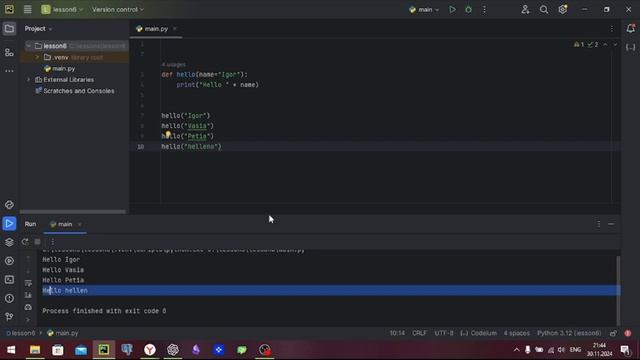Hide the Run tool window
The height and width of the screenshot is (360, 640).
coord(611,224)
